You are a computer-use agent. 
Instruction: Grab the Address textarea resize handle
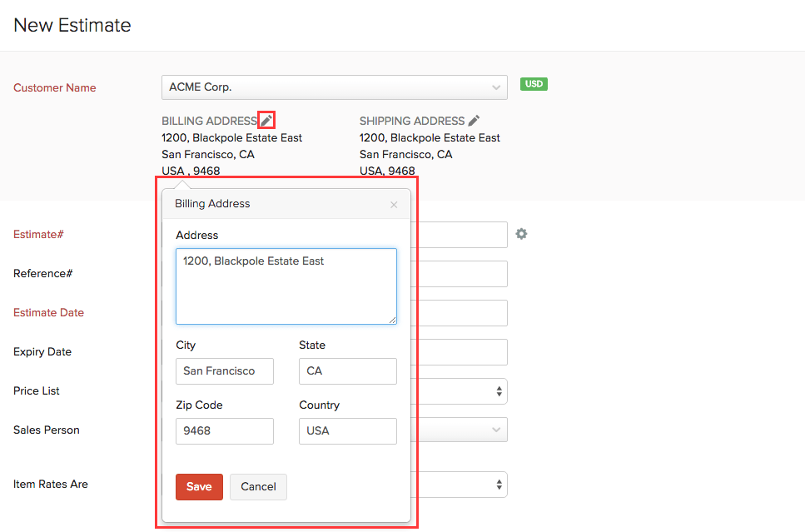392,320
